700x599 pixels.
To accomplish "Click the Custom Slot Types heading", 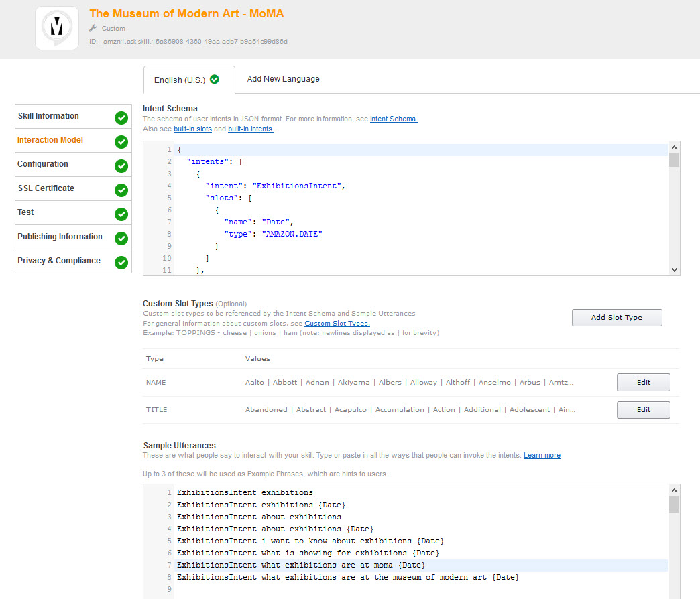I will point(178,304).
